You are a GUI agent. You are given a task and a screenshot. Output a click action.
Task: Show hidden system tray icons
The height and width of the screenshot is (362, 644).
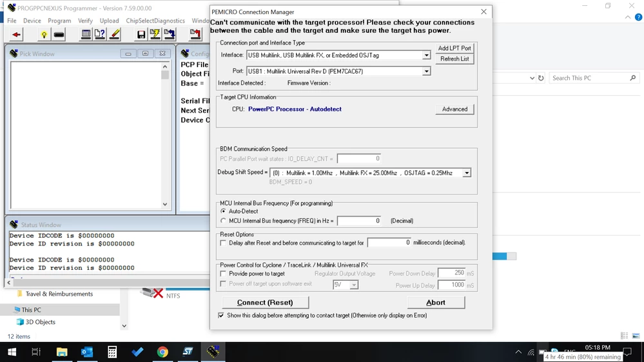tap(518, 352)
